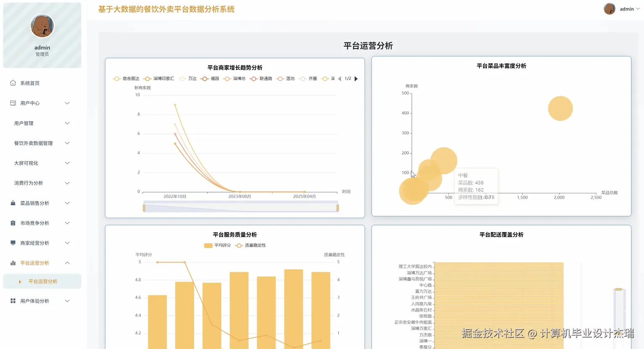Click the legend next-page arrow
The height and width of the screenshot is (349, 644).
coord(356,78)
